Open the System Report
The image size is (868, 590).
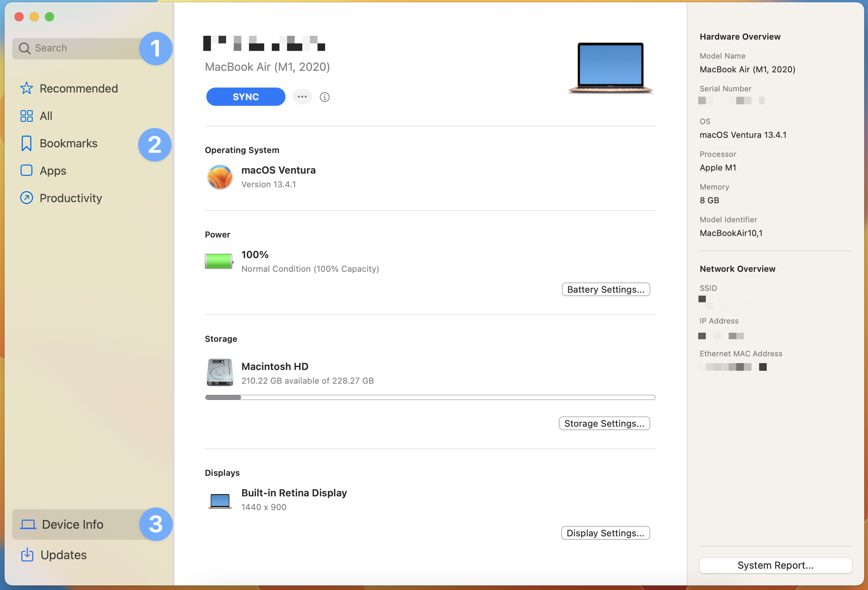[775, 566]
